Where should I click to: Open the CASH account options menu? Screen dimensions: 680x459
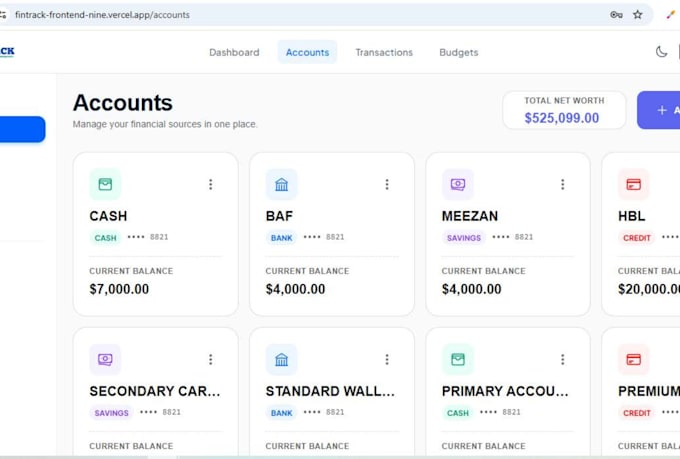(210, 184)
